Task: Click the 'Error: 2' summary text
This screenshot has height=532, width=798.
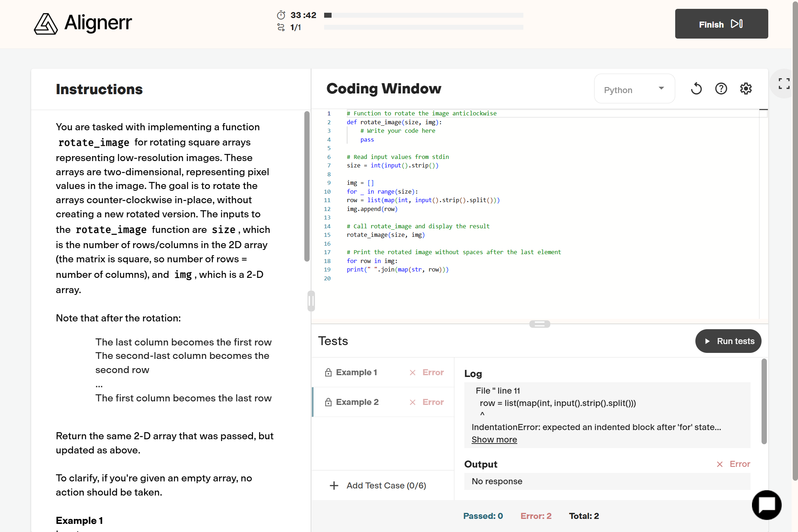Action: coord(535,516)
